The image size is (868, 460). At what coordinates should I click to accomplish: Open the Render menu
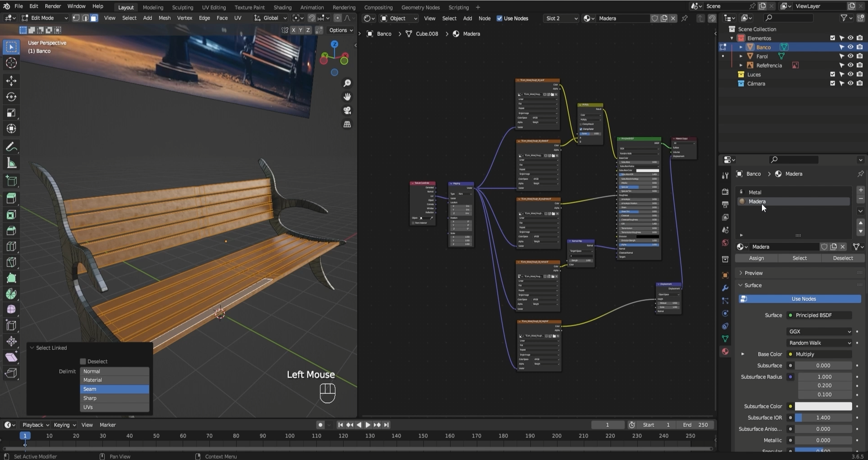tap(53, 6)
